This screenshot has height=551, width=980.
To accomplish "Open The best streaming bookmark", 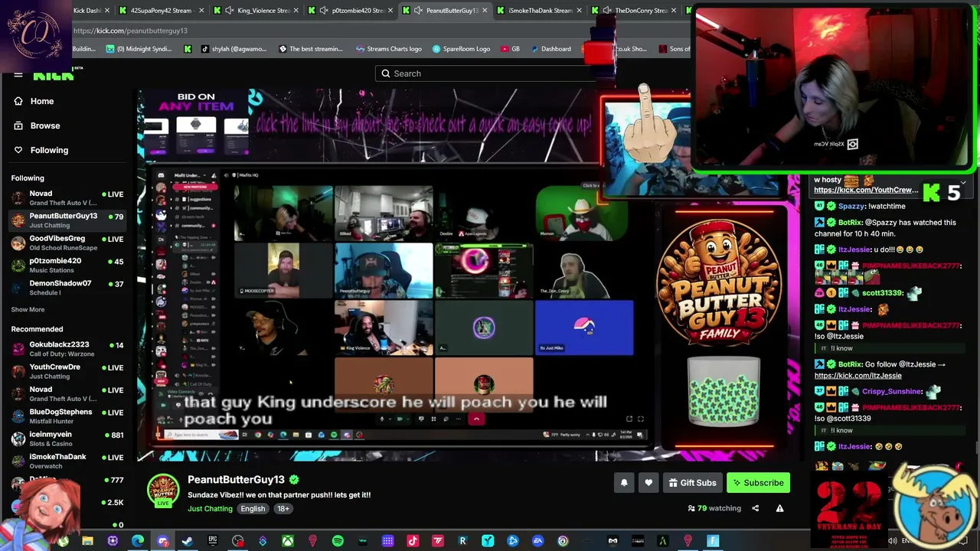I will (x=311, y=49).
